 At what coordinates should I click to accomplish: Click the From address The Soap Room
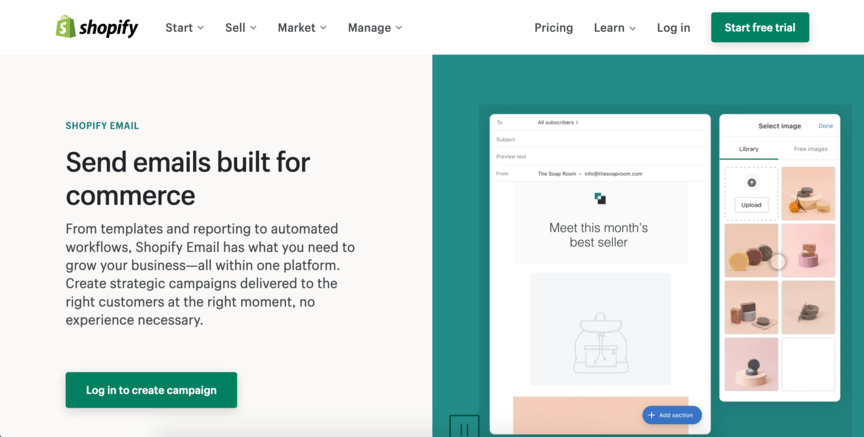click(x=590, y=174)
